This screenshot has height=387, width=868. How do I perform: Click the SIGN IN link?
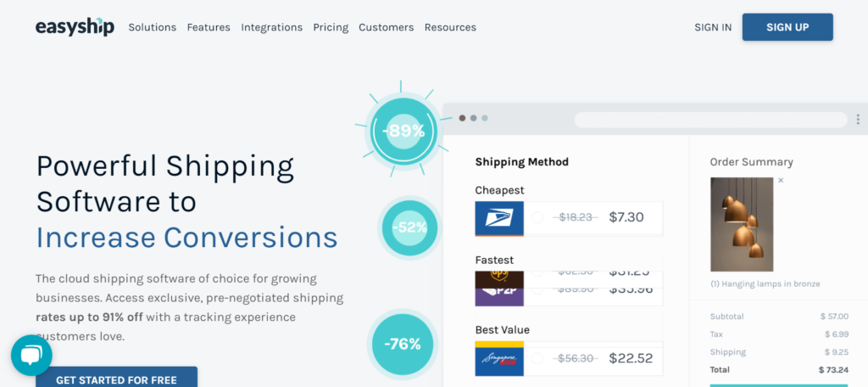coord(713,27)
